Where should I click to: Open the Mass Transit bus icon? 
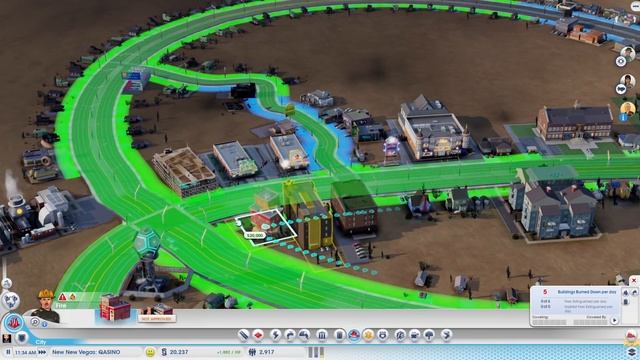tap(415, 335)
